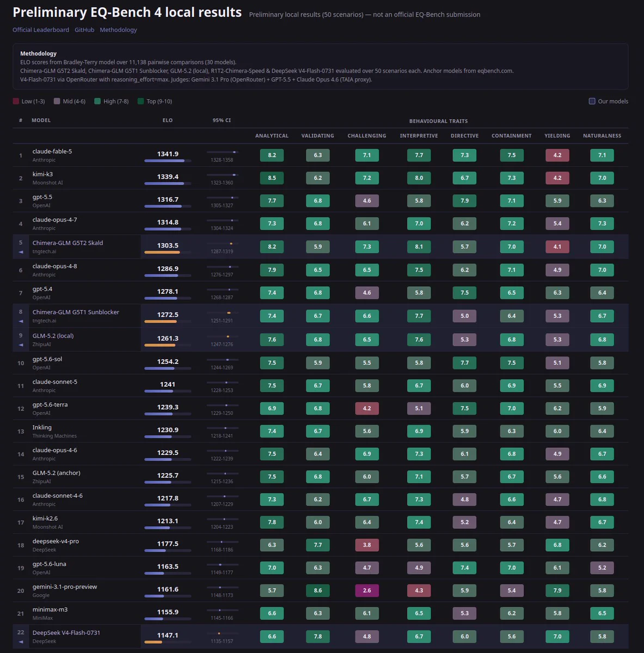Select the claude-sonnet-5 model name
The width and height of the screenshot is (644, 653).
coord(54,382)
